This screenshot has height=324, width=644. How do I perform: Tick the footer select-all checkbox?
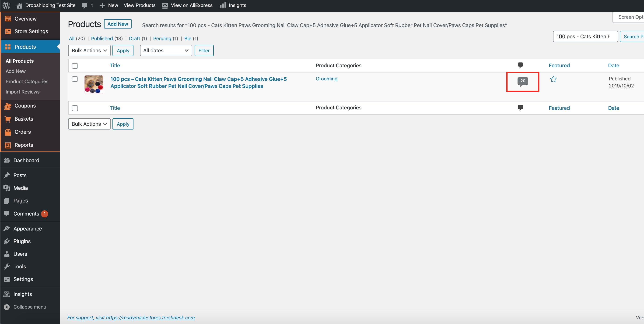[75, 108]
